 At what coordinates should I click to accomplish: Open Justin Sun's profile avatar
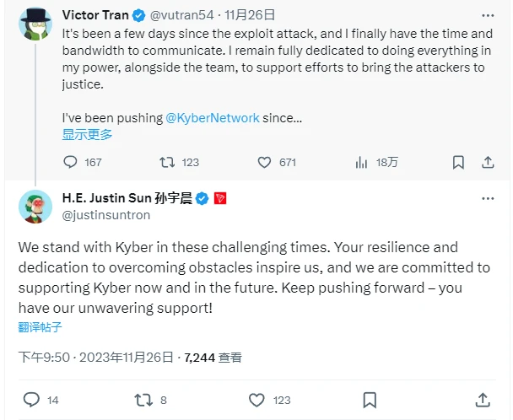(x=35, y=207)
